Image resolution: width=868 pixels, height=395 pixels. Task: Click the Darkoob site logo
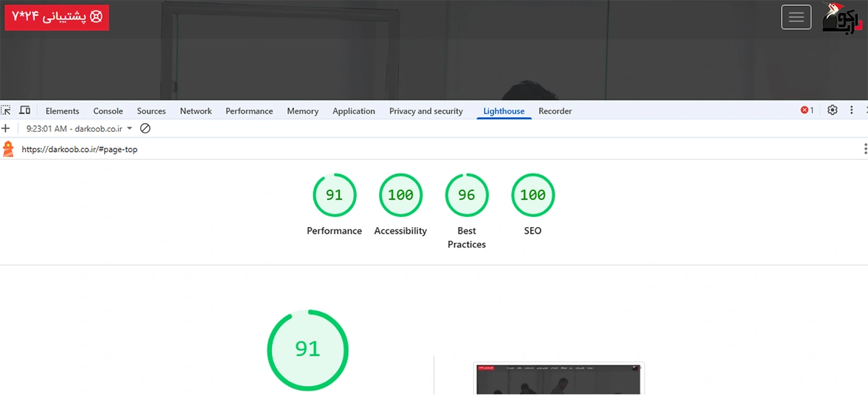point(843,18)
